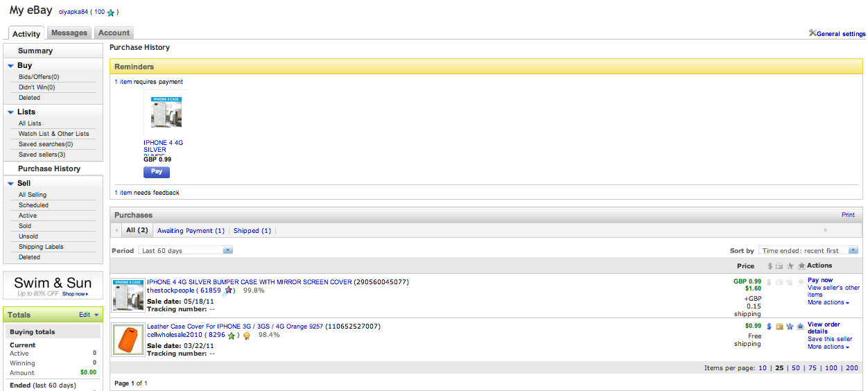Set items per page to 10

tap(763, 368)
